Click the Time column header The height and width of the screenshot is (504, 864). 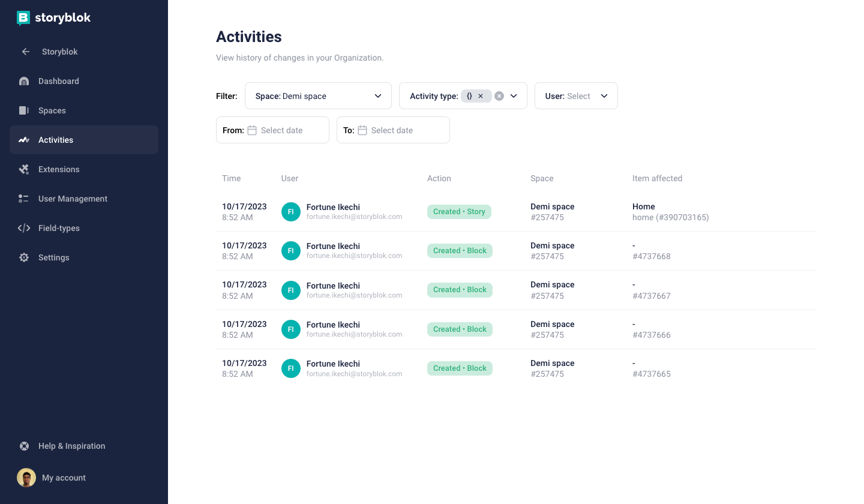[231, 178]
